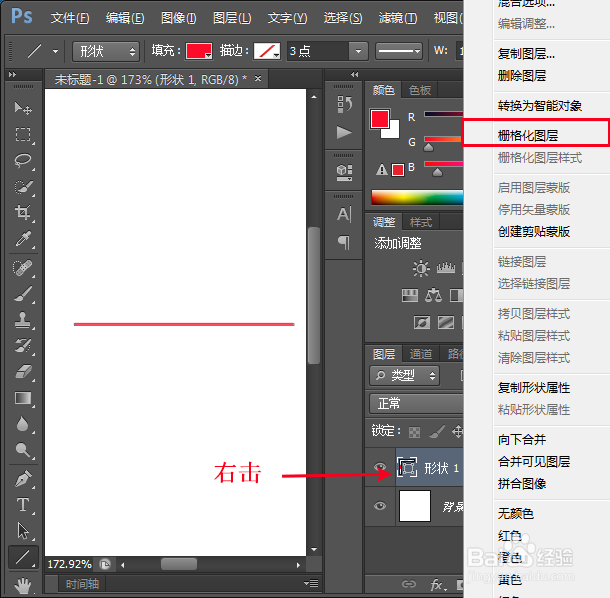Image resolution: width=610 pixels, height=598 pixels.
Task: Select the Line tool in toolbox
Action: tap(23, 557)
